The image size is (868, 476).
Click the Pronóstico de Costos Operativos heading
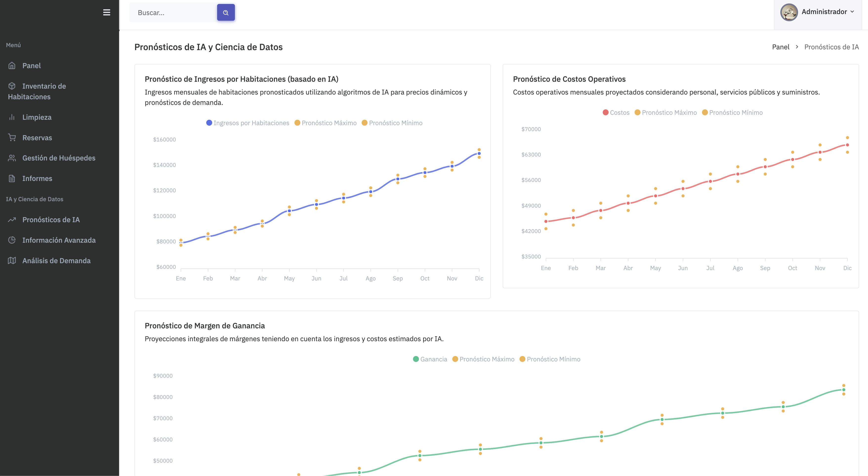click(x=569, y=79)
